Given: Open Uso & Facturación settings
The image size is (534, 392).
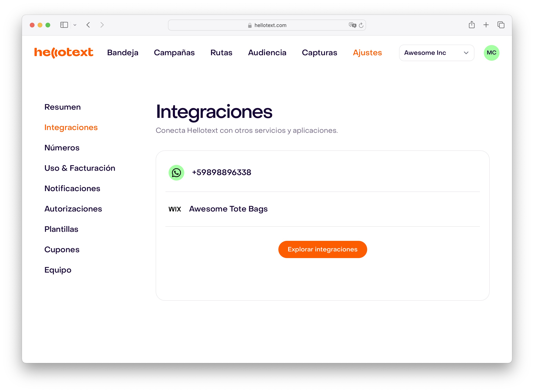Looking at the screenshot, I should (80, 168).
